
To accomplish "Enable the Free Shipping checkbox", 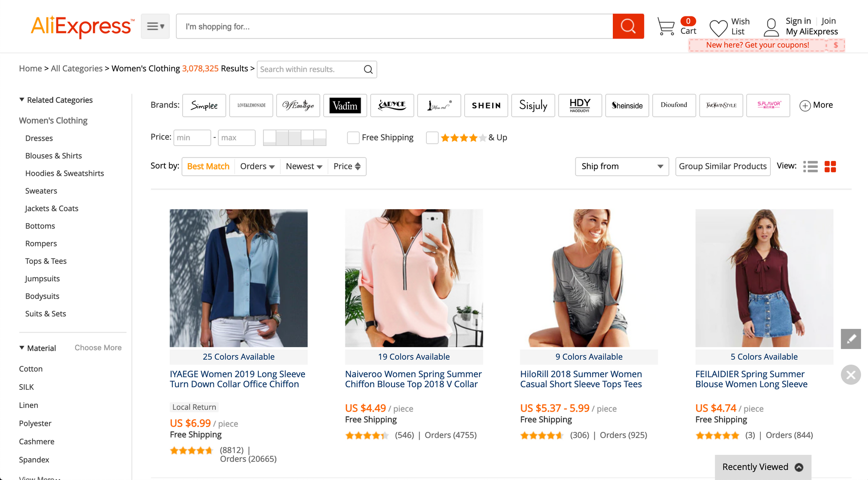I will tap(353, 138).
